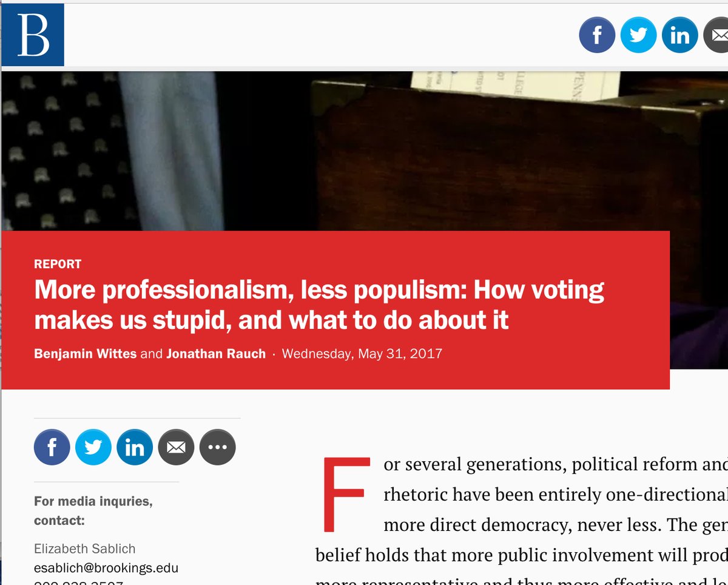This screenshot has height=585, width=728.
Task: Share on Facebook from top header
Action: coord(597,35)
